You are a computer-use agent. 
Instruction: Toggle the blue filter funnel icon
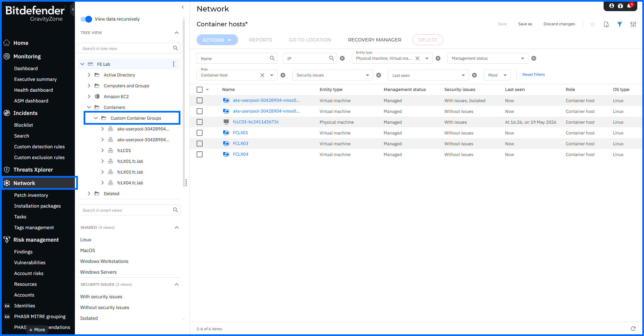point(620,24)
